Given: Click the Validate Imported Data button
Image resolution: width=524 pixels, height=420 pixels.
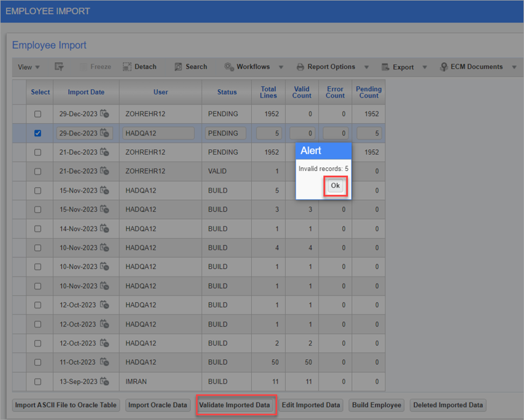Looking at the screenshot, I should [235, 405].
